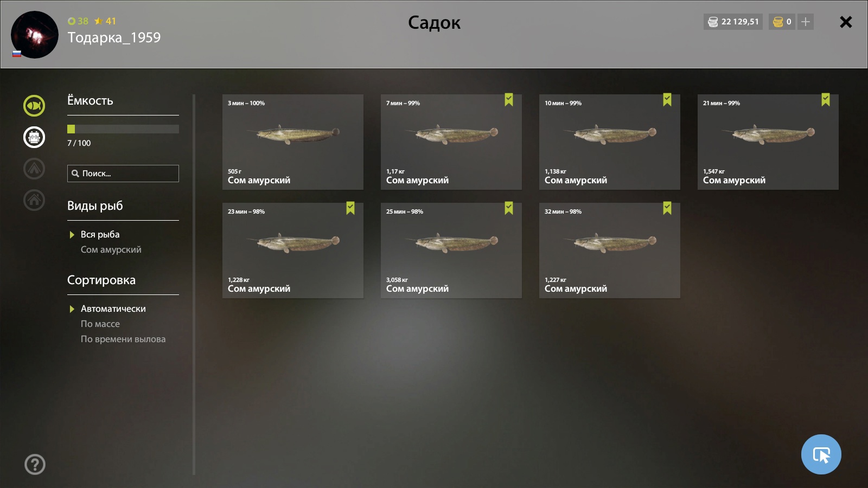Select the 505 г Сом амурский card

tap(293, 142)
